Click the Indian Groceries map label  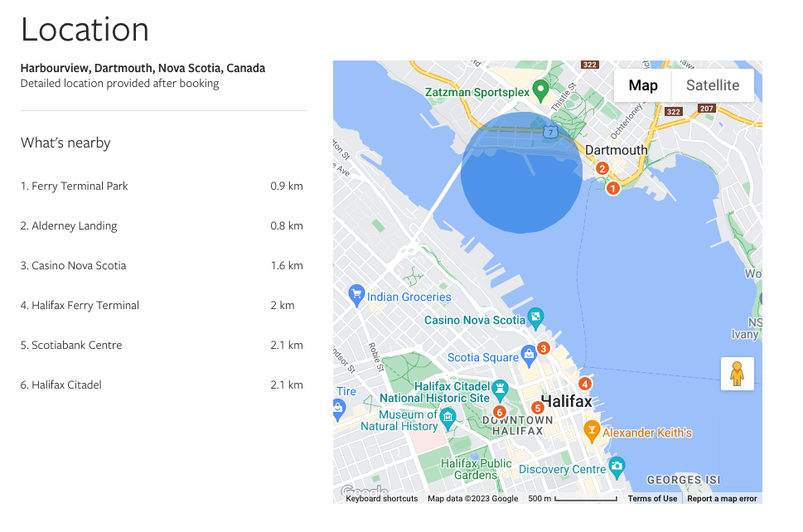tap(409, 297)
